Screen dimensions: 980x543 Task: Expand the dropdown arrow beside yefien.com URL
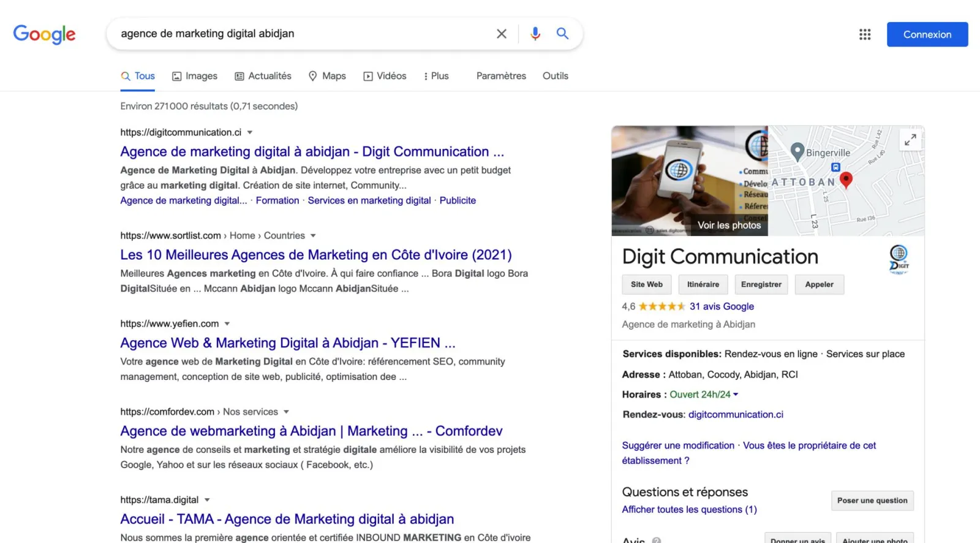pyautogui.click(x=227, y=324)
